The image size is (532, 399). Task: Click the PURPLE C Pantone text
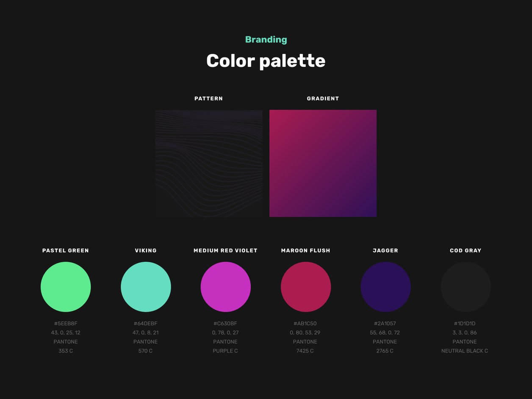click(225, 351)
